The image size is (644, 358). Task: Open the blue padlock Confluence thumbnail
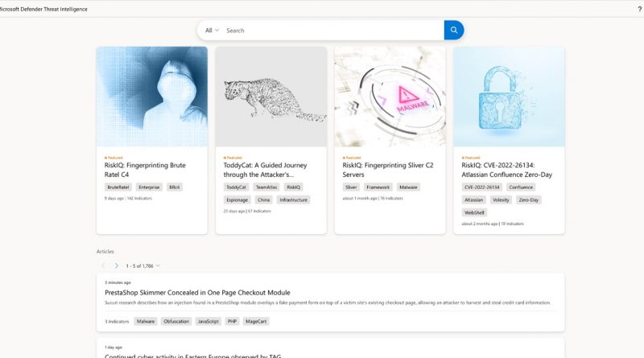pos(510,97)
